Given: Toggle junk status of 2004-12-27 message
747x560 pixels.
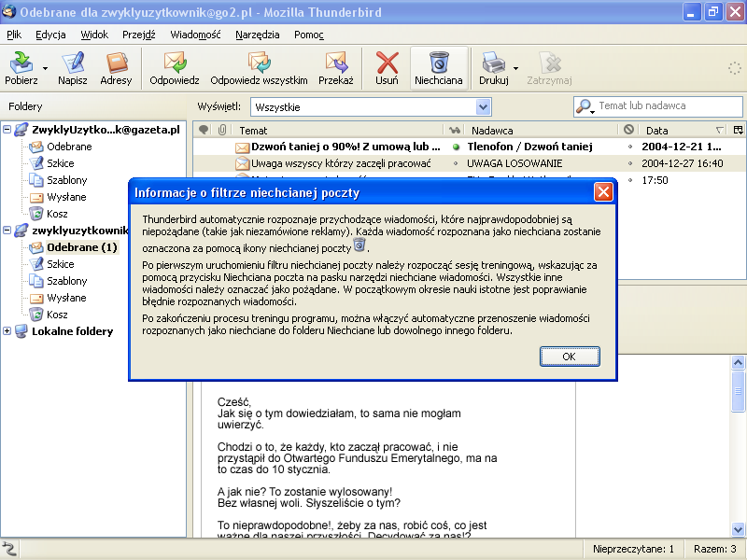Looking at the screenshot, I should coord(629,163).
